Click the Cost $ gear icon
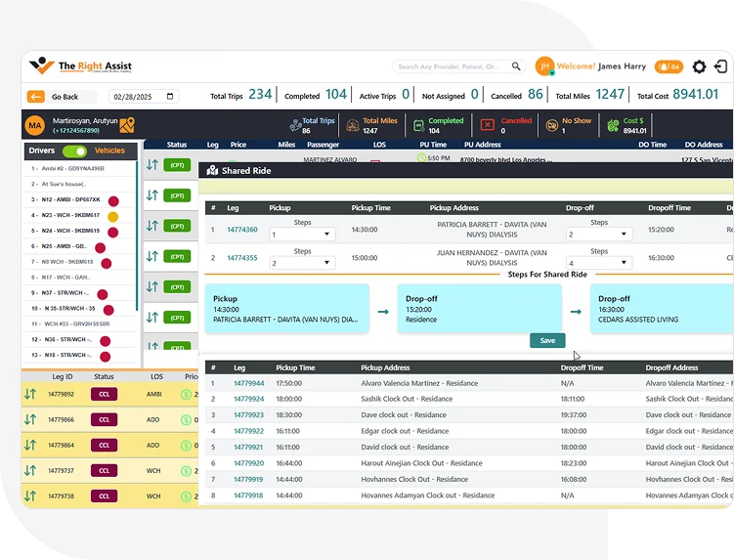734x560 pixels. [613, 125]
